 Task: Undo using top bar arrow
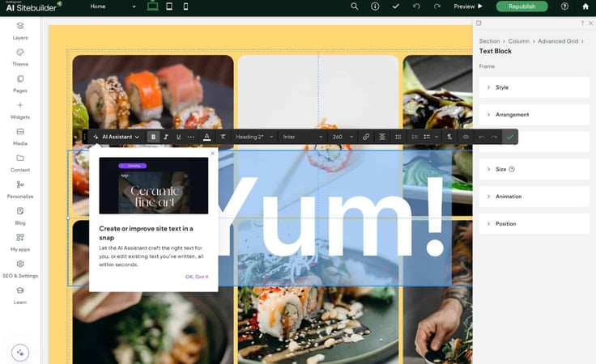pos(416,6)
